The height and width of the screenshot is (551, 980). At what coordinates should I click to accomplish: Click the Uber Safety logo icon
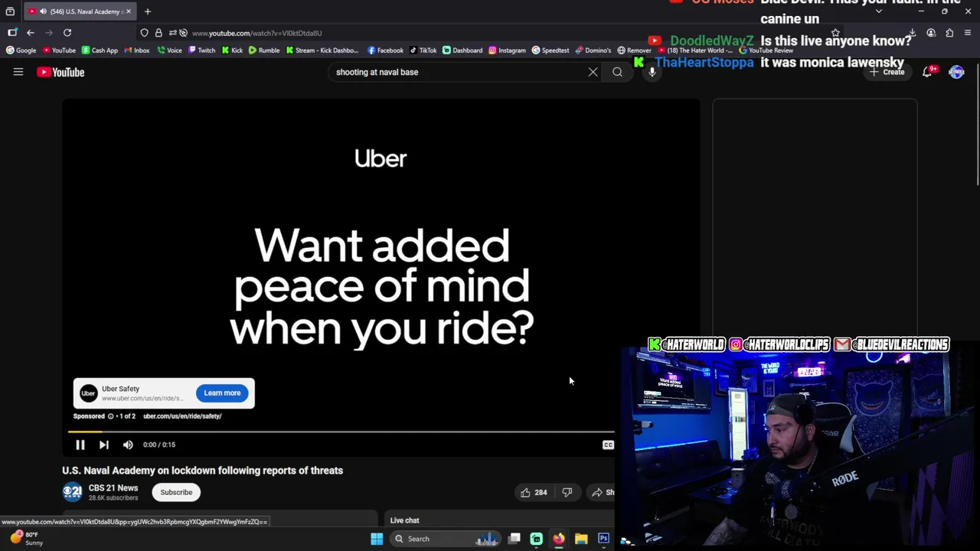click(x=89, y=393)
